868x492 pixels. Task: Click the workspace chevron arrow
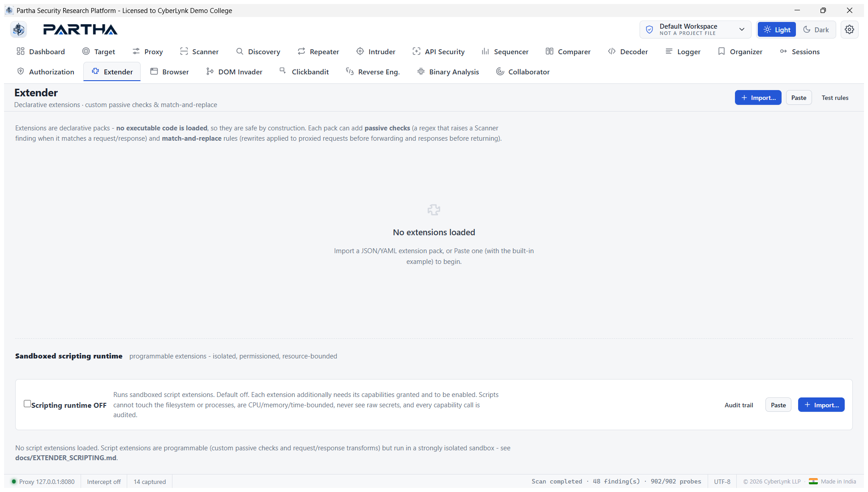click(x=742, y=30)
